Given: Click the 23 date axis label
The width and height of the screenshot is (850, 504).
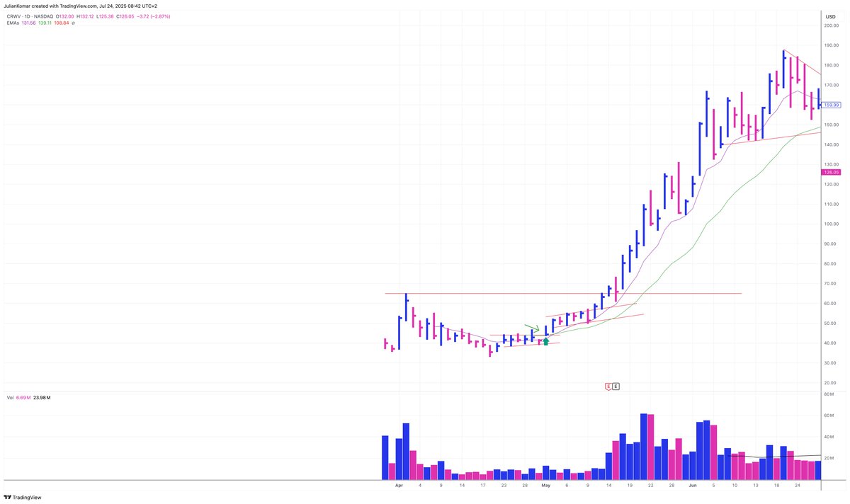Looking at the screenshot, I should (504, 486).
